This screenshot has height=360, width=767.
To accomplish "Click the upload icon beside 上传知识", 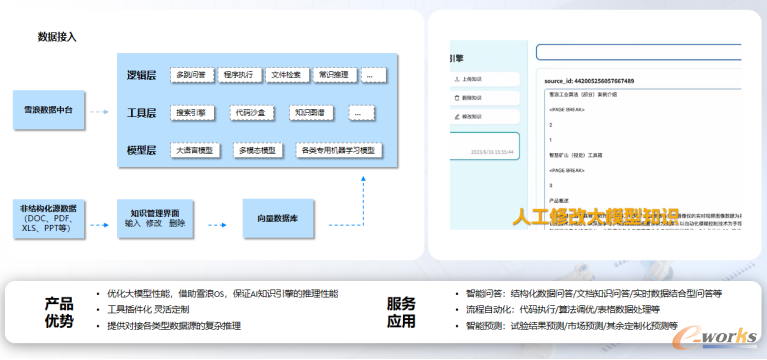I will point(457,79).
